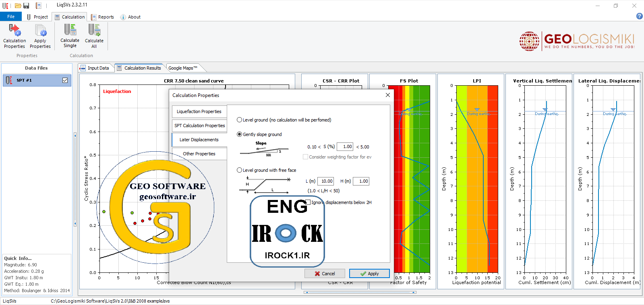Click the Data Files panel header
Screen dimensions: 644x305
[36, 68]
